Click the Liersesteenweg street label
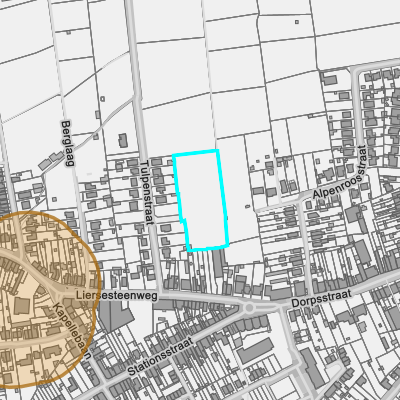Viewport: 400px width, 400px height. point(117,295)
